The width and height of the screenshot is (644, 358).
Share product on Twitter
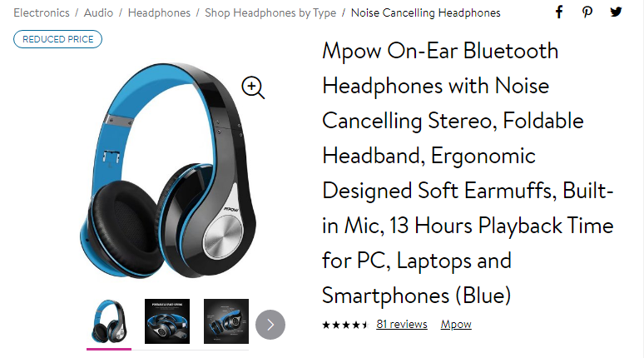click(616, 12)
